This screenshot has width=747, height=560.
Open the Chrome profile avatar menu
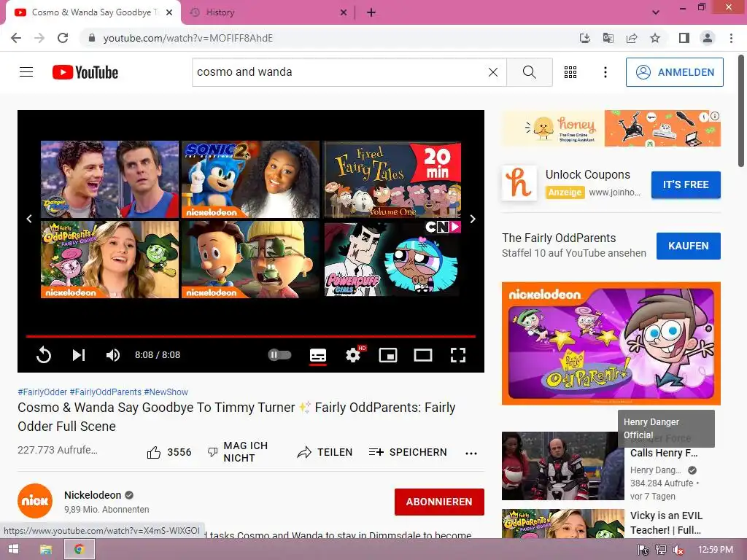tap(708, 38)
